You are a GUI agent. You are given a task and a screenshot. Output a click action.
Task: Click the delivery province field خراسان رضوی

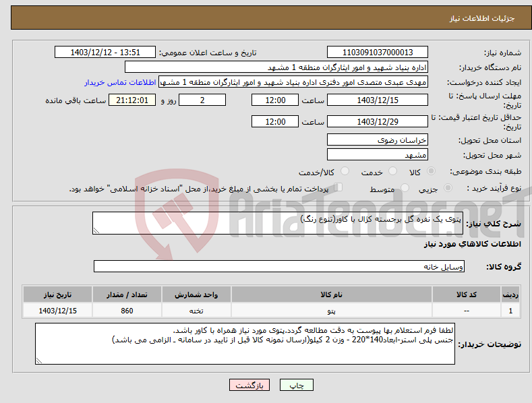point(378,139)
